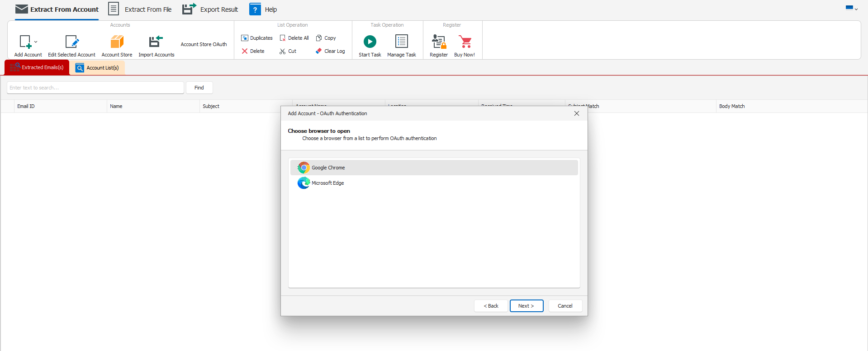The height and width of the screenshot is (351, 868).
Task: Switch to Extract From File tab
Action: coord(140,9)
